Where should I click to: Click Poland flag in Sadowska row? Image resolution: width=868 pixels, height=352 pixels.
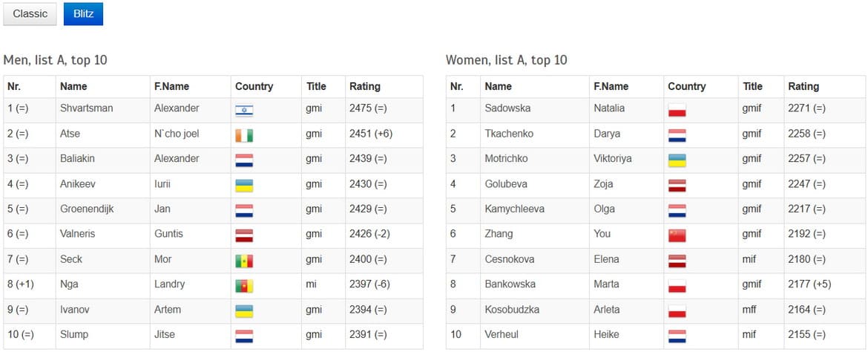click(x=677, y=110)
